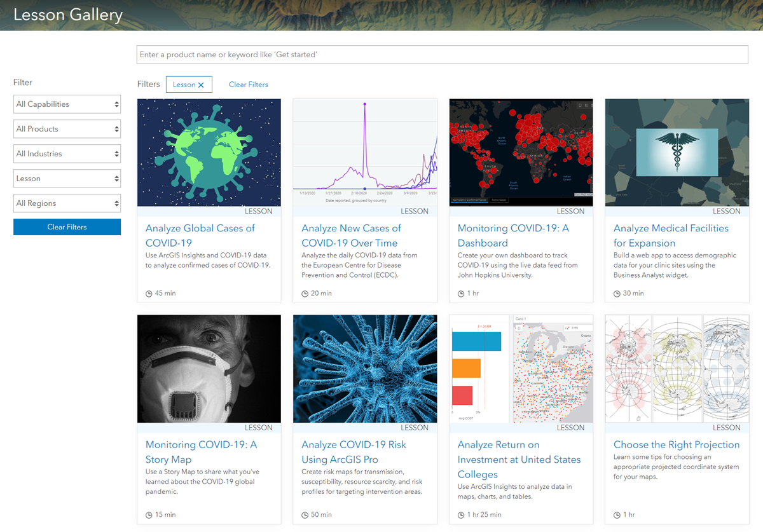Expand the All Regions dropdown
Screen dimensions: 763x532
[67, 203]
